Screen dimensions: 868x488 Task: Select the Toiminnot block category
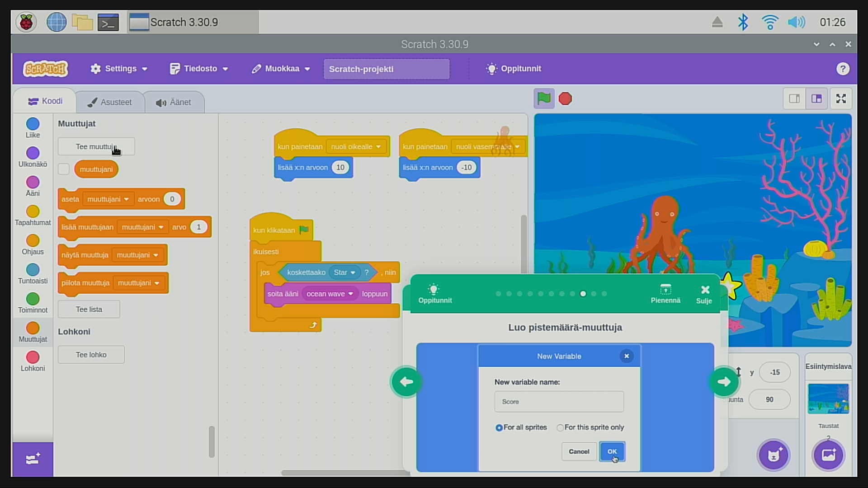(x=33, y=303)
